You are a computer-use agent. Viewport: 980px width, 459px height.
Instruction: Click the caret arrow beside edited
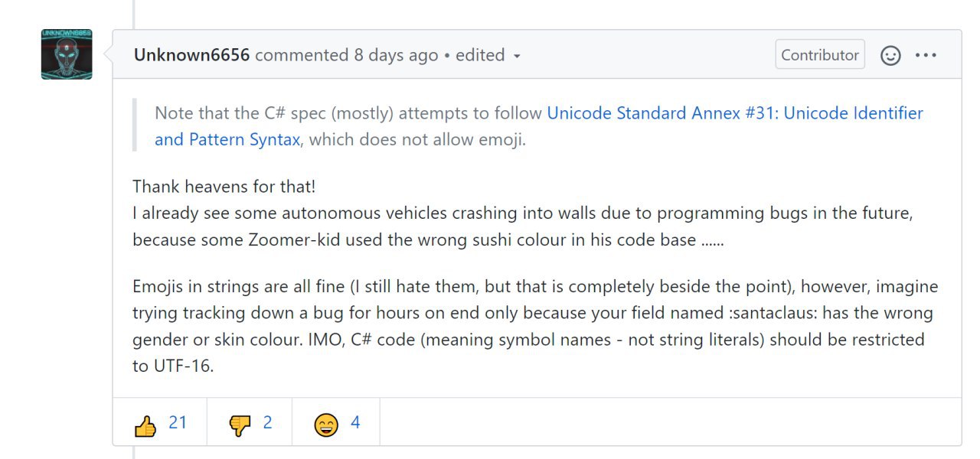[517, 56]
